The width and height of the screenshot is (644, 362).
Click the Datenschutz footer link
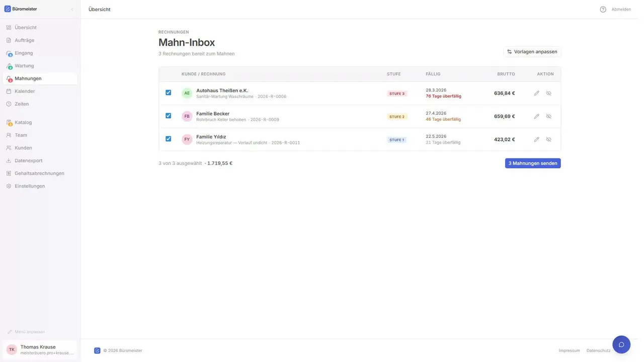coord(598,350)
